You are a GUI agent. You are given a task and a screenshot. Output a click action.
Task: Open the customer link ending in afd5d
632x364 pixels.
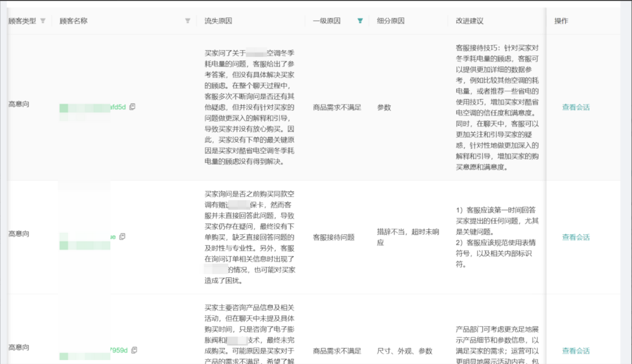(x=93, y=107)
